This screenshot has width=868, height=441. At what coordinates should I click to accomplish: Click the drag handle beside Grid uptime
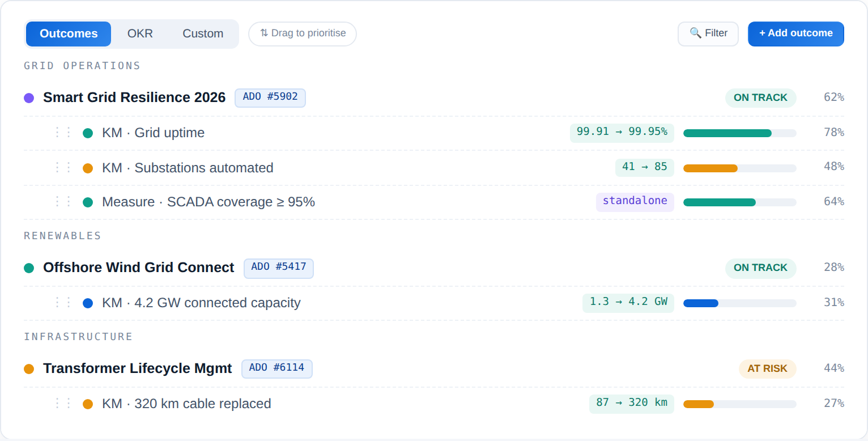click(63, 133)
